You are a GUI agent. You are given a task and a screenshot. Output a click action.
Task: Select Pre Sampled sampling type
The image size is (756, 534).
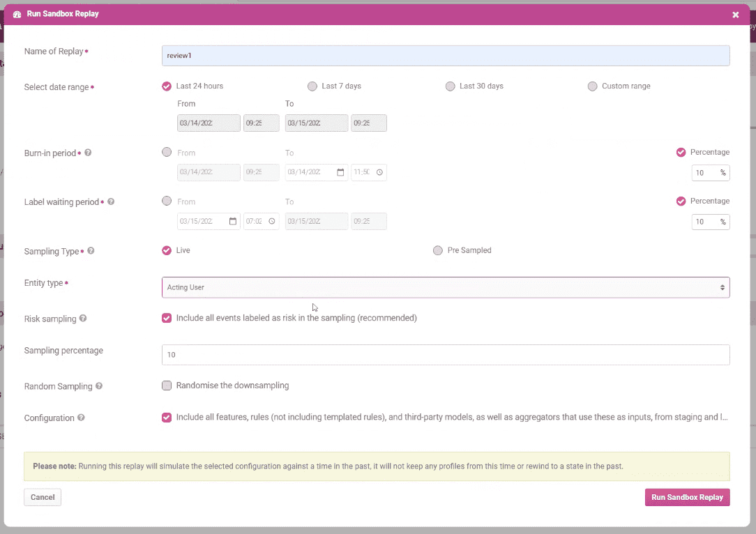pos(438,250)
